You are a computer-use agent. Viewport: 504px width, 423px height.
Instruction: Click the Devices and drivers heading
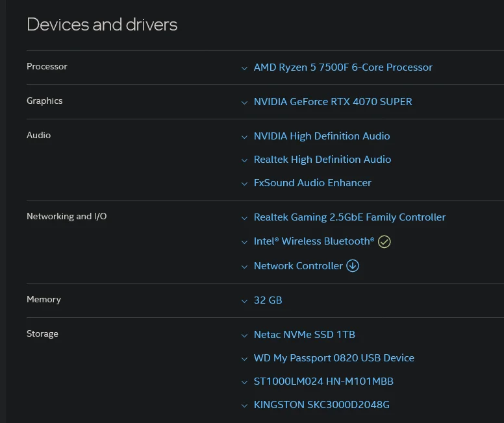click(x=102, y=25)
